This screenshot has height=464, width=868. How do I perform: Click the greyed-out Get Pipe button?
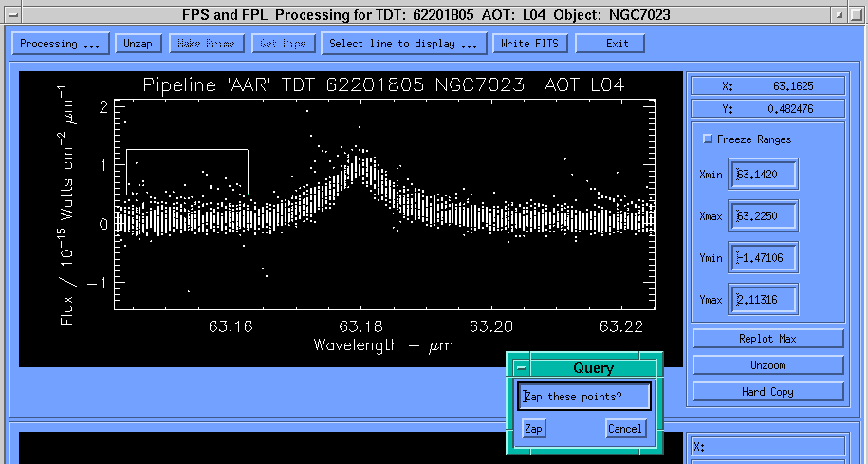[282, 44]
